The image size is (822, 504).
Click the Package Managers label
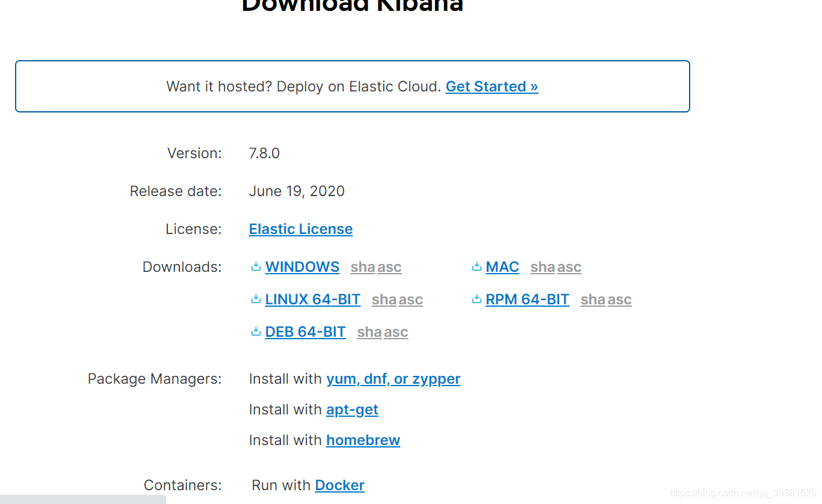point(155,379)
